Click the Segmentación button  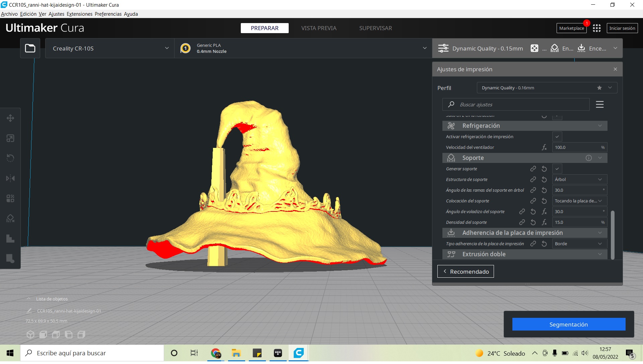click(568, 324)
